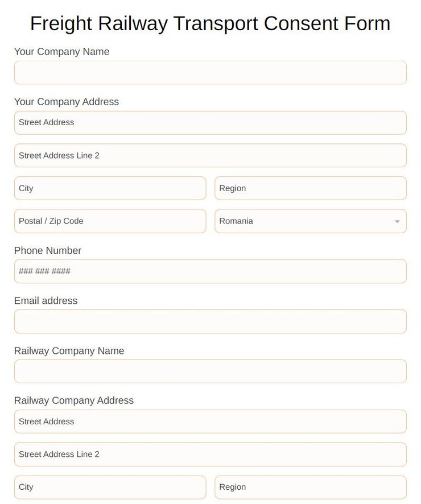Select the Street Address field under Your Company Address
Image resolution: width=421 pixels, height=504 pixels.
210,122
